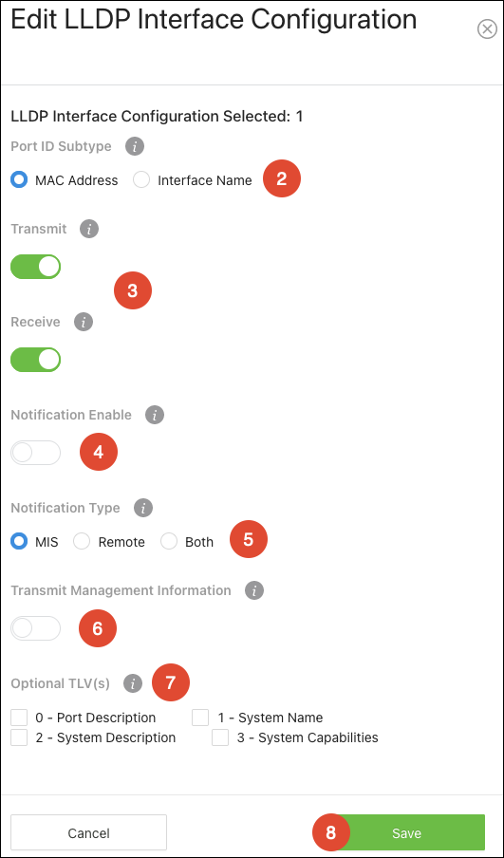Close the Edit LLDP Interface Configuration dialog
The width and height of the screenshot is (504, 858).
click(487, 29)
